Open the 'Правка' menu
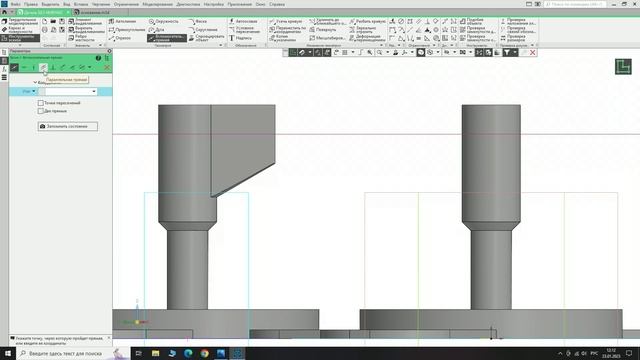640x360 pixels. [x=31, y=4]
